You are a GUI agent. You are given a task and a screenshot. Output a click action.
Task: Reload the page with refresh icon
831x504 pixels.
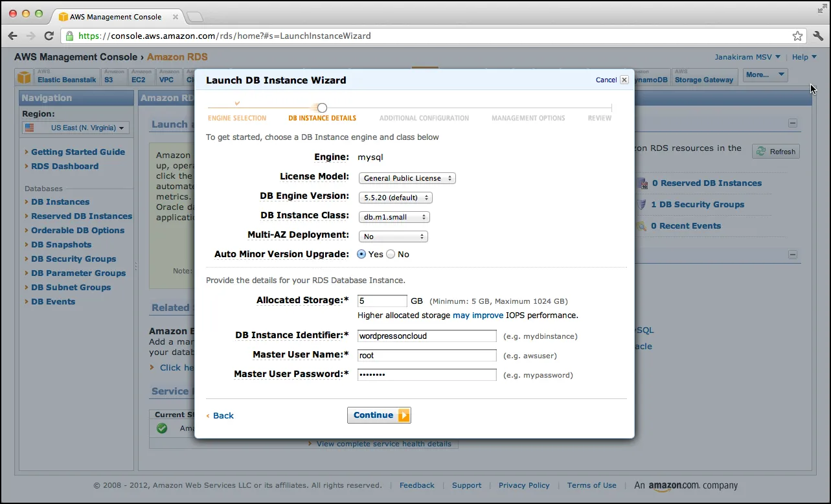49,36
